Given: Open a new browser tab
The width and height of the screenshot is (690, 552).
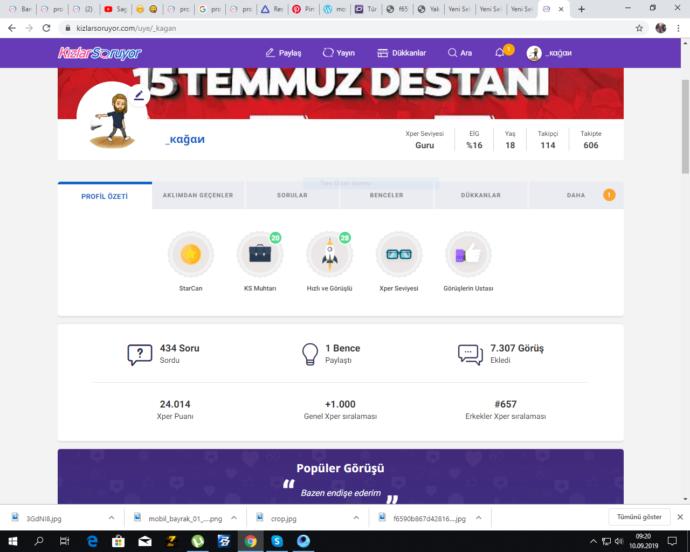Looking at the screenshot, I should coord(581,9).
